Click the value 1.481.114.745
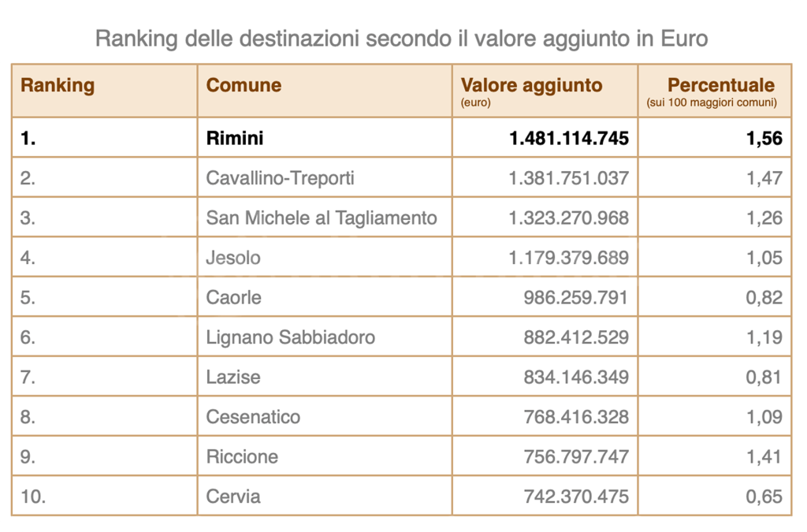This screenshot has height=532, width=807. click(569, 139)
